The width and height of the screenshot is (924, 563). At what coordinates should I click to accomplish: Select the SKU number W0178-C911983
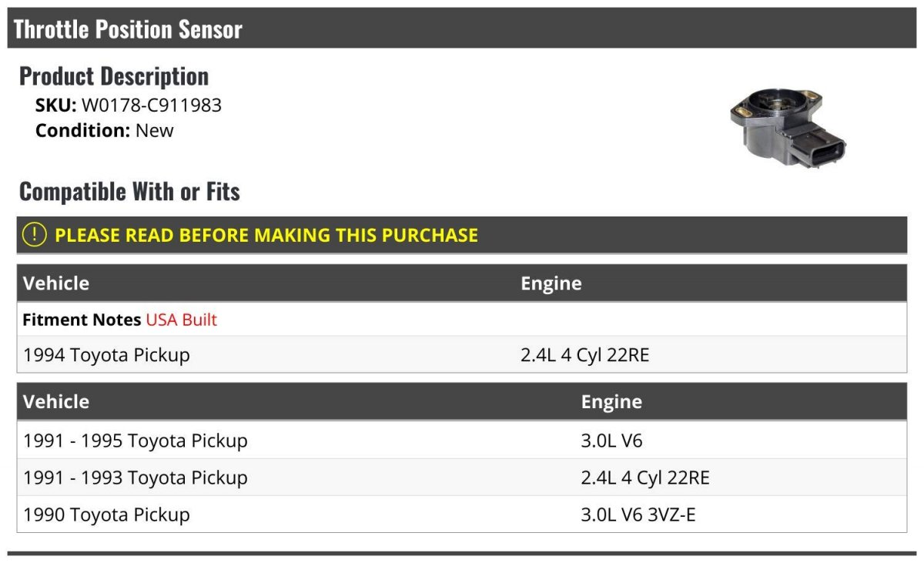152,106
